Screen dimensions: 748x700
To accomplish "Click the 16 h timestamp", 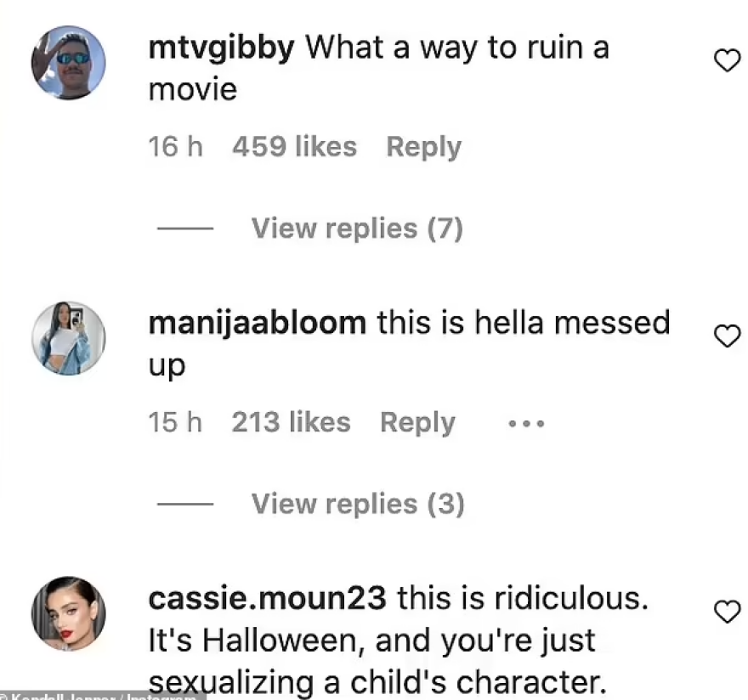I will pos(175,147).
